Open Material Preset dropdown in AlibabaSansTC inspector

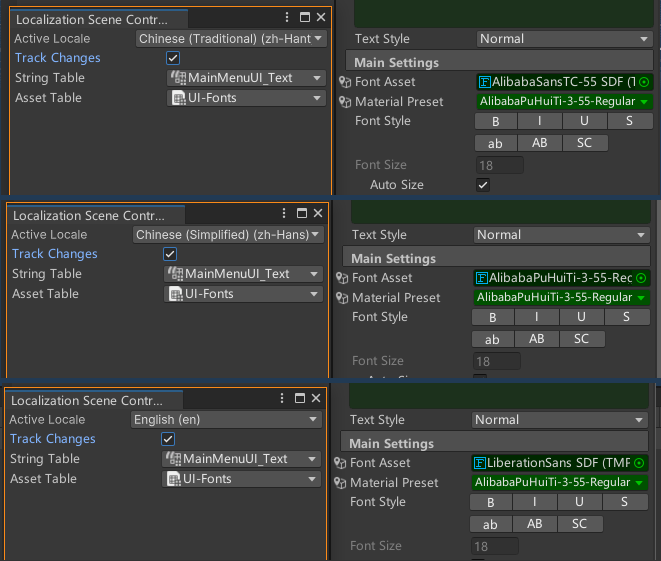[564, 102]
